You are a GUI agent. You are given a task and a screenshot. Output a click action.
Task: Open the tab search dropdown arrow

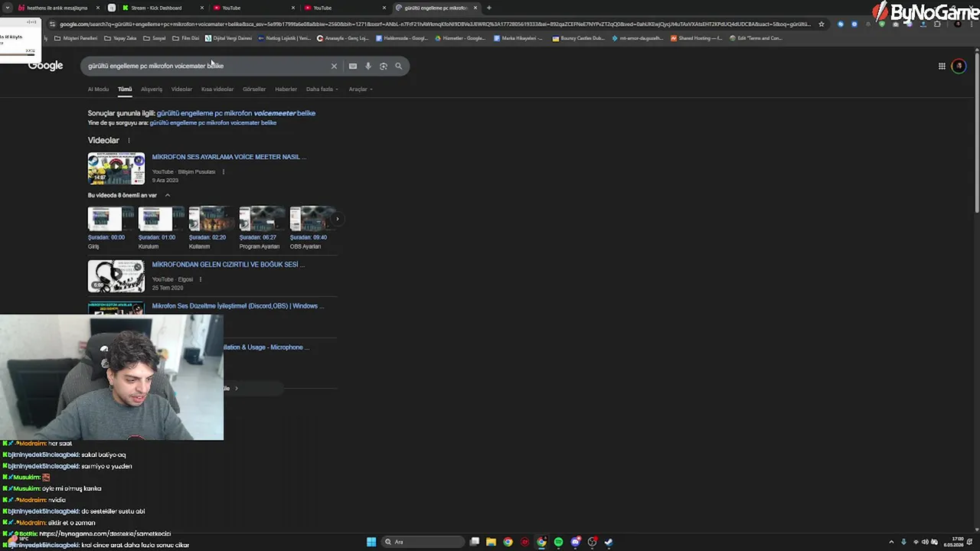click(8, 8)
